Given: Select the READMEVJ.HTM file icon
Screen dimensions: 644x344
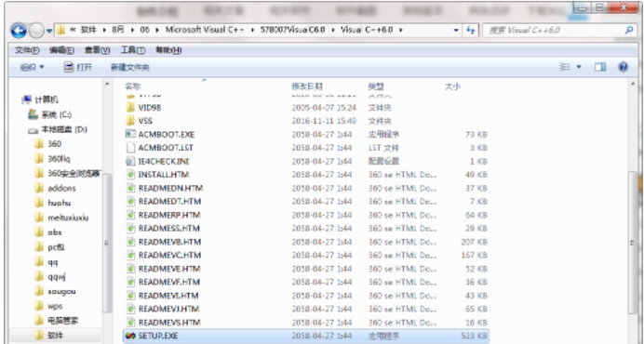Looking at the screenshot, I should pyautogui.click(x=130, y=309).
